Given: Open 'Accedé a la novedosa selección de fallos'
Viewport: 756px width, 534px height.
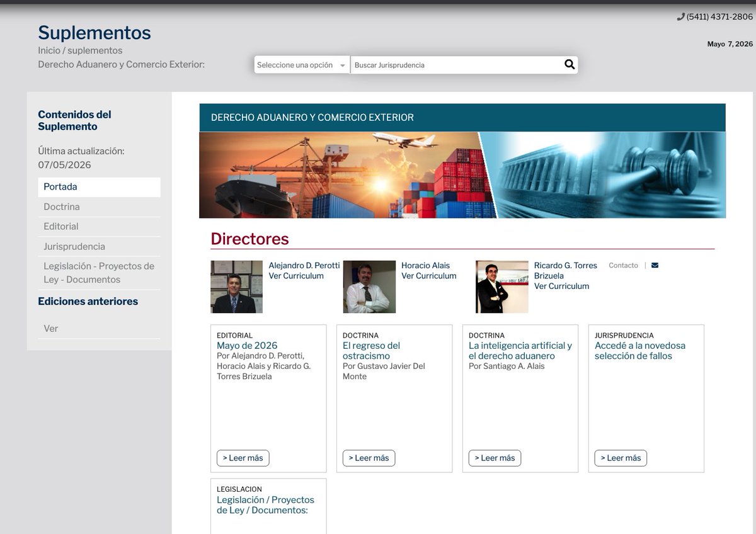Looking at the screenshot, I should [x=640, y=351].
